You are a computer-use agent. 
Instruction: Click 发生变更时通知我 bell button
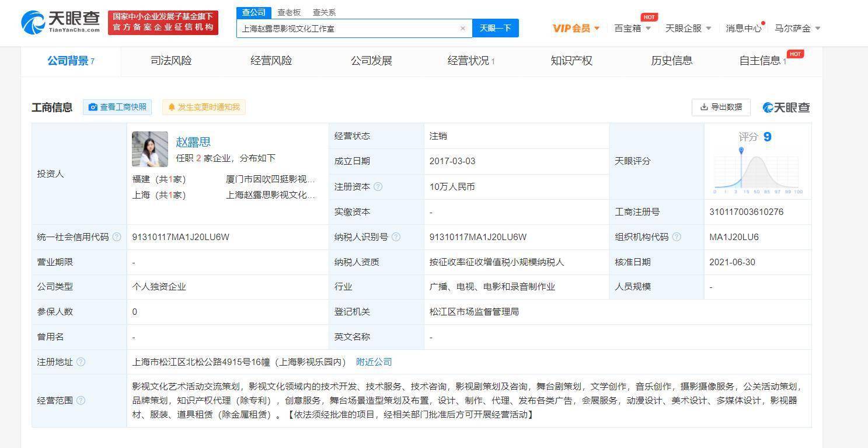(x=204, y=107)
